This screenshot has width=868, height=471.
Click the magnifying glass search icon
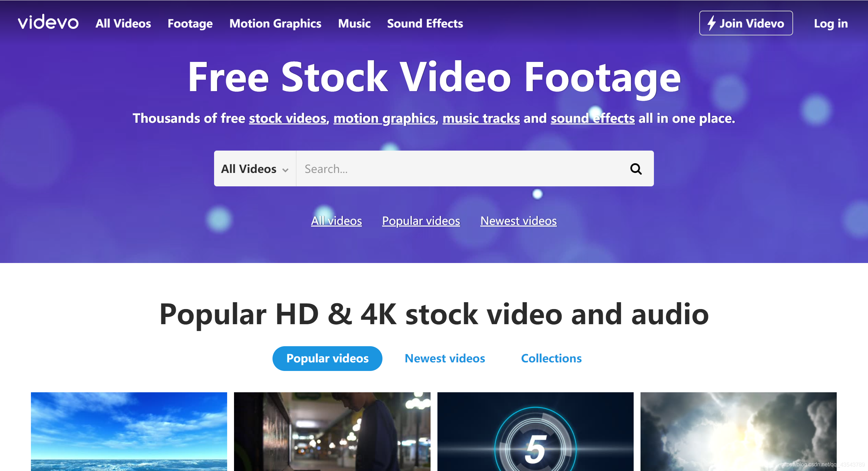click(636, 169)
